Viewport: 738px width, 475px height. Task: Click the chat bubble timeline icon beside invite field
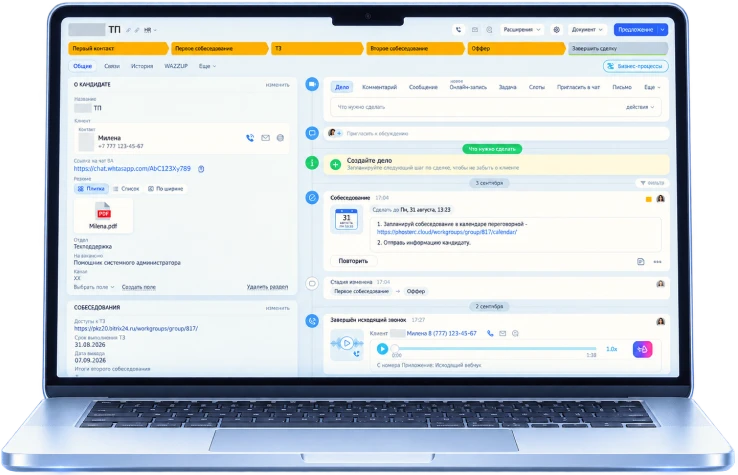[312, 133]
